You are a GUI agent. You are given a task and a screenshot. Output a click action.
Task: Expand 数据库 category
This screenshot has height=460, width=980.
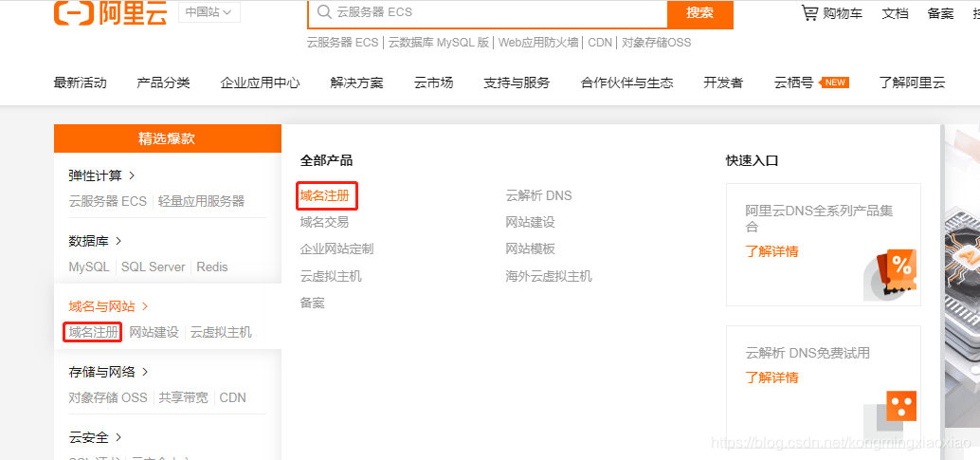pos(95,241)
